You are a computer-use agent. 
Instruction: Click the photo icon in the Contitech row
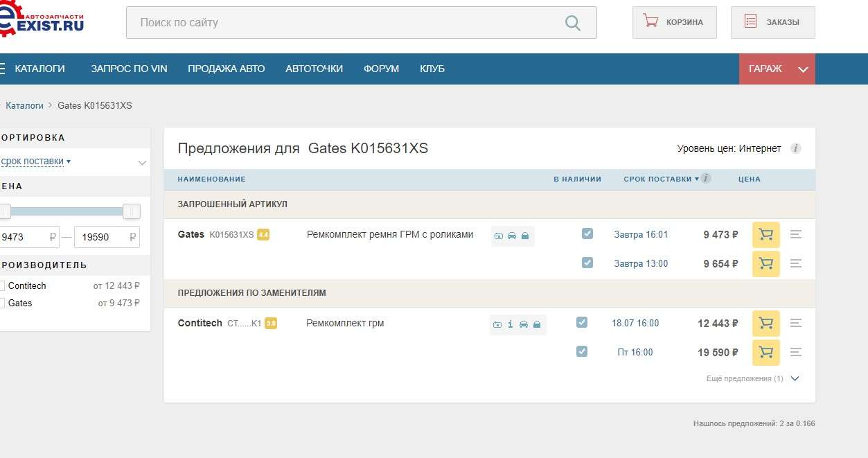497,324
